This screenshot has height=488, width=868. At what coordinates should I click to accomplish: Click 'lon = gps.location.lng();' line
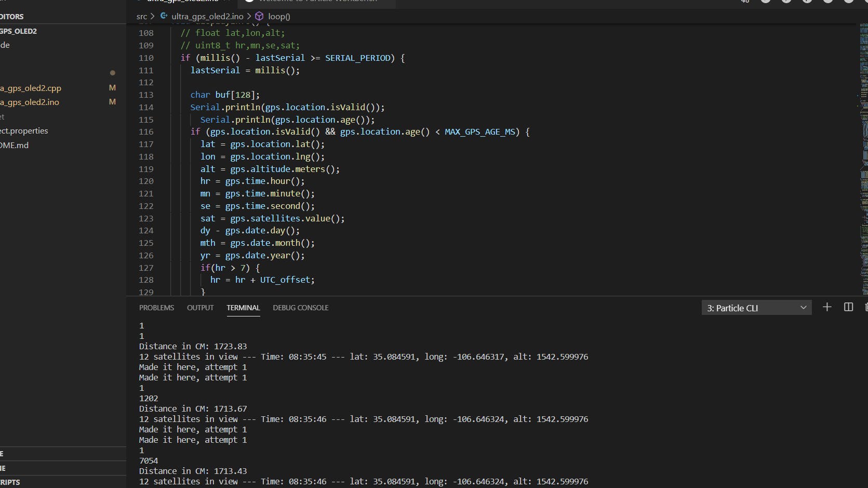[x=262, y=156]
